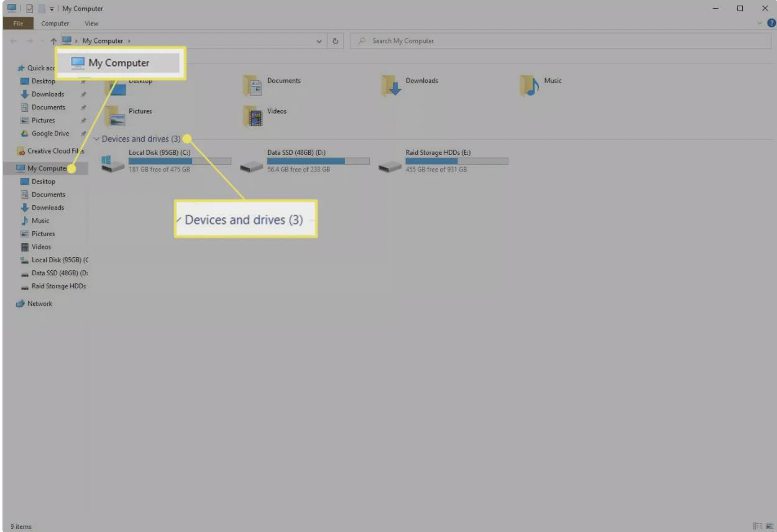Open the Videos folder icon
This screenshot has height=532, width=777.
253,116
